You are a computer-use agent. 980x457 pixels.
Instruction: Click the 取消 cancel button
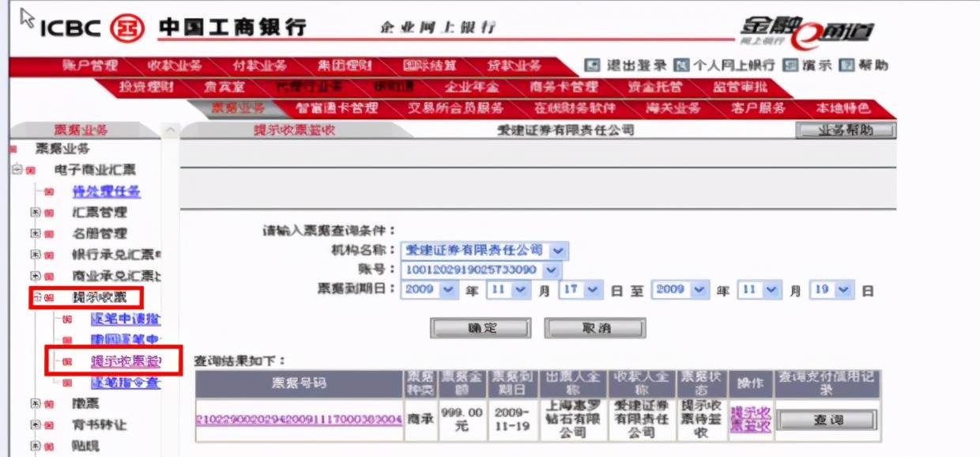click(595, 328)
